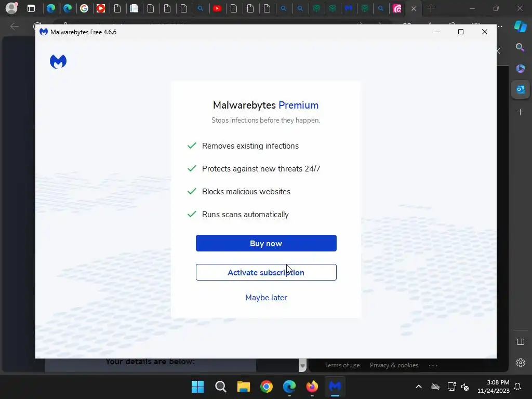
Task: Open the clock showing 3:08 PM
Action: click(x=494, y=387)
